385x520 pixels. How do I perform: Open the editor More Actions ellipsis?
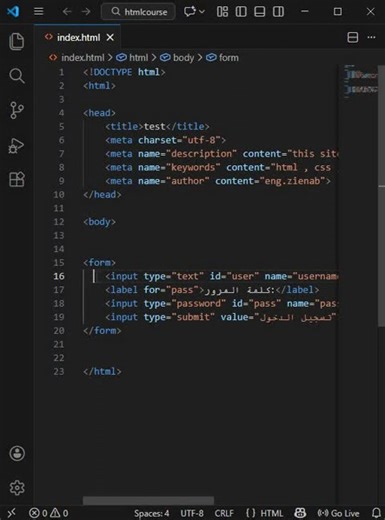(371, 37)
